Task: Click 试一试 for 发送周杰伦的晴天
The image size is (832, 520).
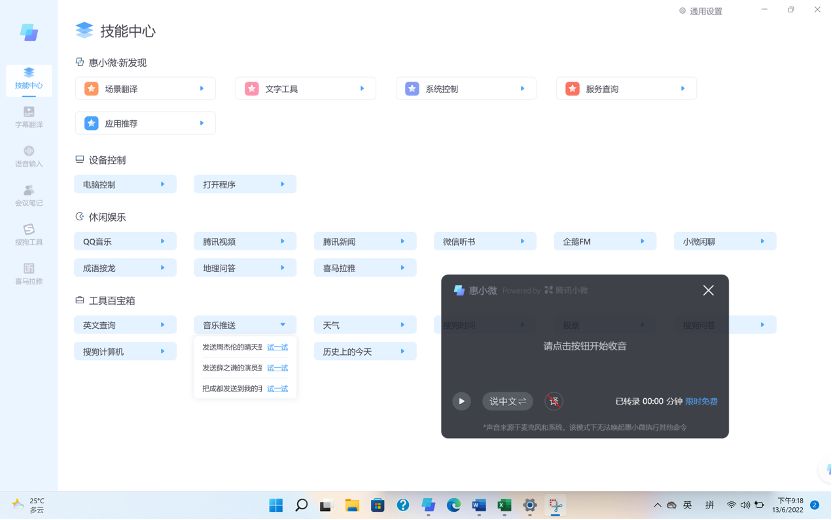Action: pos(277,347)
